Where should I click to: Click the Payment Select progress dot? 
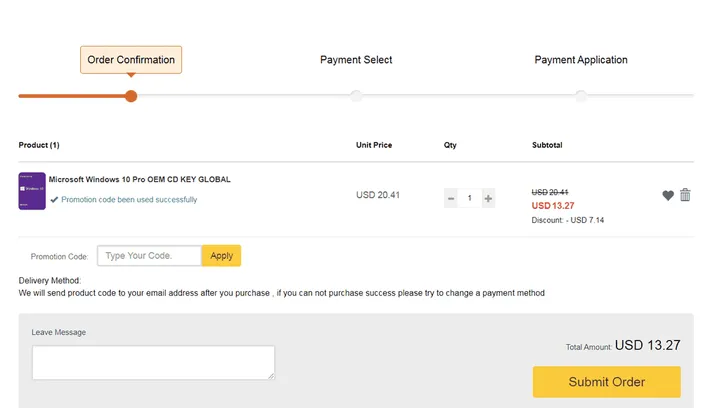click(356, 96)
